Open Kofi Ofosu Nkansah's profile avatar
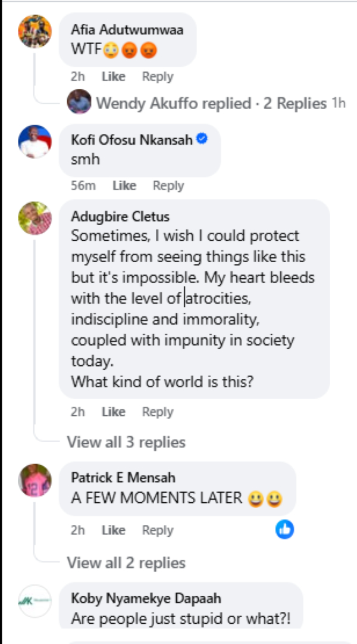 (35, 141)
